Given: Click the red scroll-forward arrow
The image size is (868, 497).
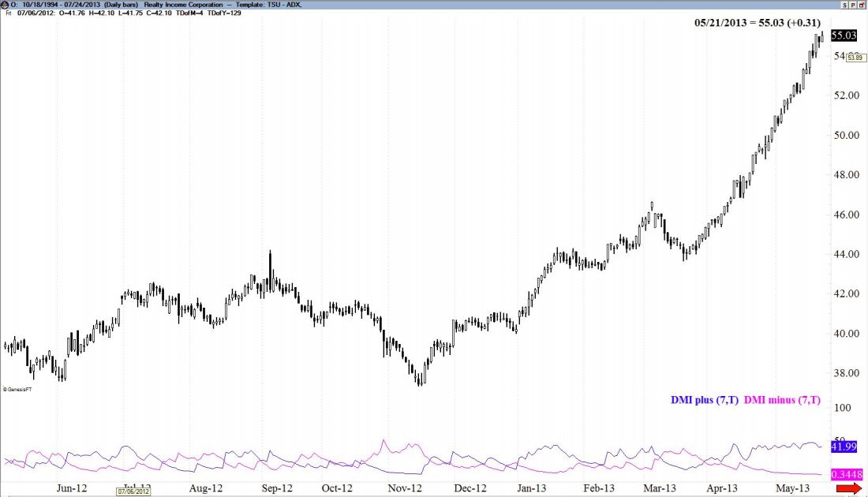Looking at the screenshot, I should coord(848,490).
